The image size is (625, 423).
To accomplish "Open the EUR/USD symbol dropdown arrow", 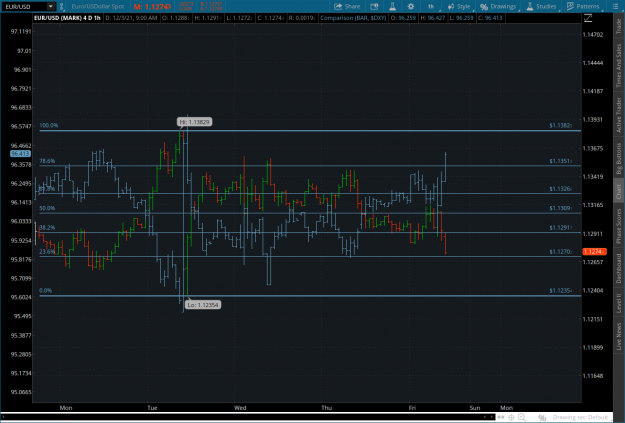I will [51, 6].
